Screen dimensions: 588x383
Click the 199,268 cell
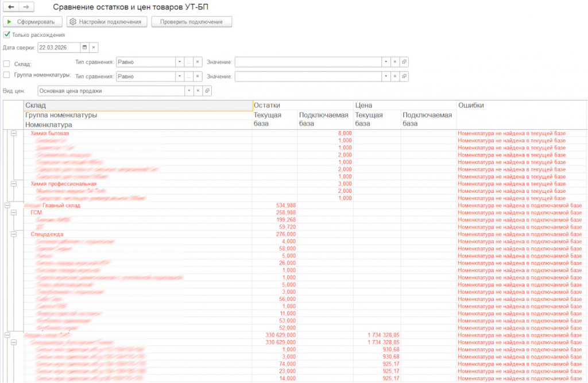pos(286,220)
